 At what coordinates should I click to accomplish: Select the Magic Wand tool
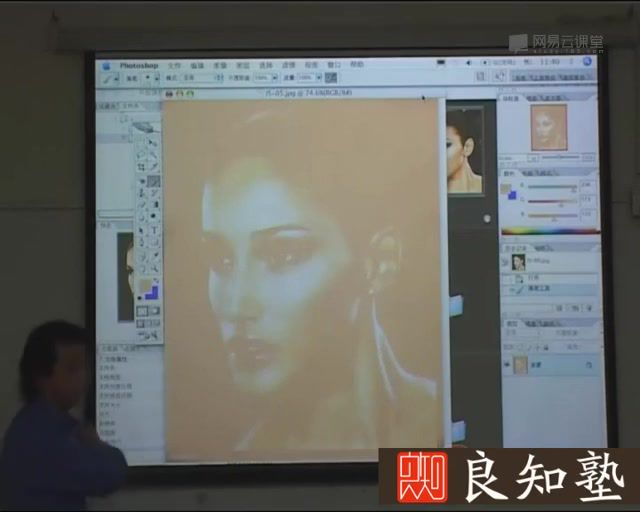tap(153, 155)
